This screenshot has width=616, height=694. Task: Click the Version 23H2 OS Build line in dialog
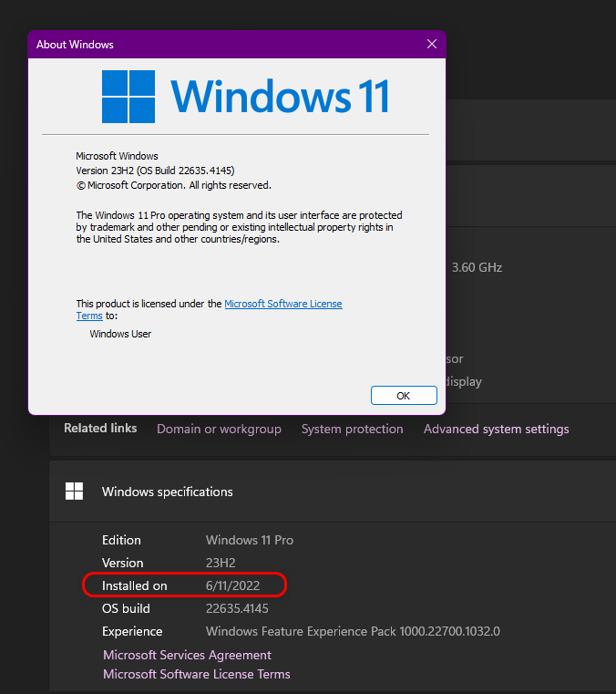pos(155,171)
